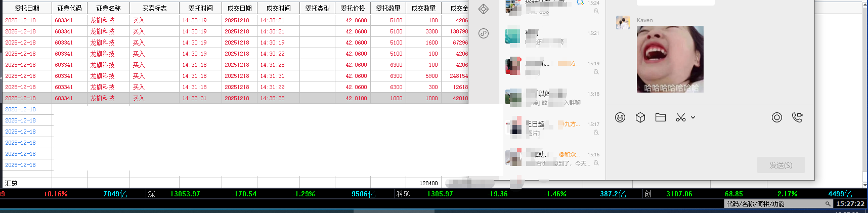Click the clock showing 15:27:22
868x213 pixels.
click(850, 204)
